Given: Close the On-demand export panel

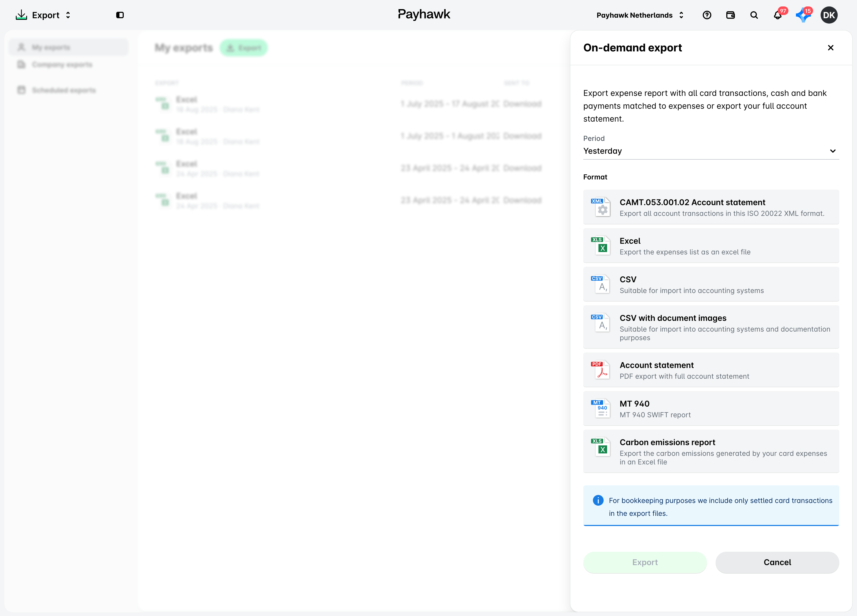Looking at the screenshot, I should coord(830,48).
